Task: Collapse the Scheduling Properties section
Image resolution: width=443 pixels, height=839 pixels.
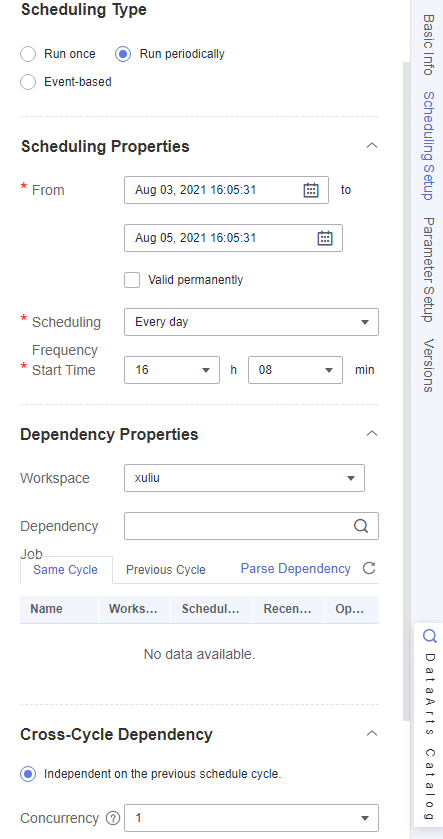Action: point(372,146)
